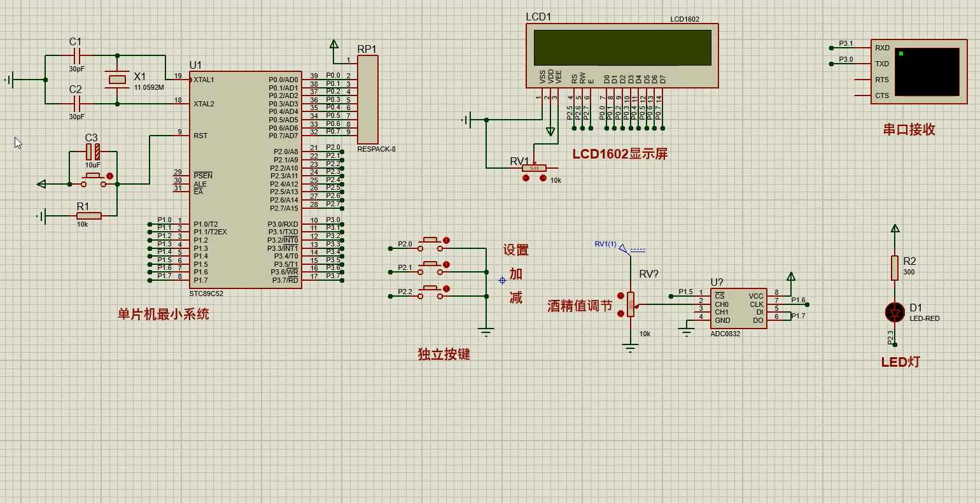Select the R2 300 ohm resistor
Viewport: 980px width, 503px height.
pos(895,267)
